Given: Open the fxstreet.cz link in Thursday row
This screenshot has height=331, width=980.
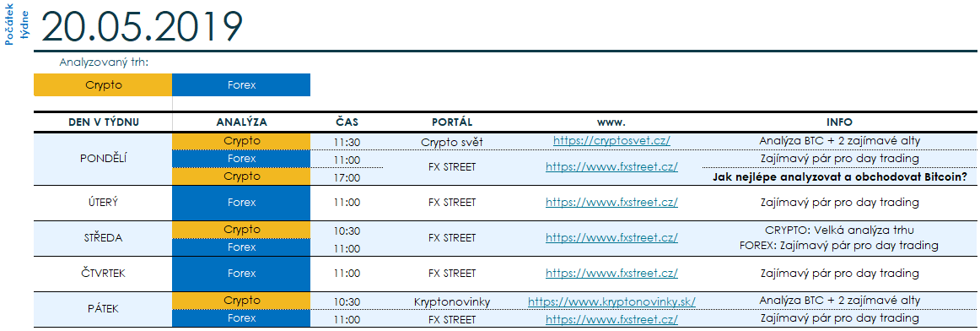Looking at the screenshot, I should click(x=611, y=274).
